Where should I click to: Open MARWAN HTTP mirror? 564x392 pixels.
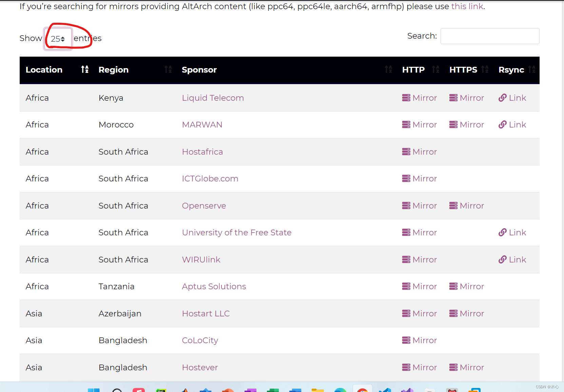coord(419,125)
